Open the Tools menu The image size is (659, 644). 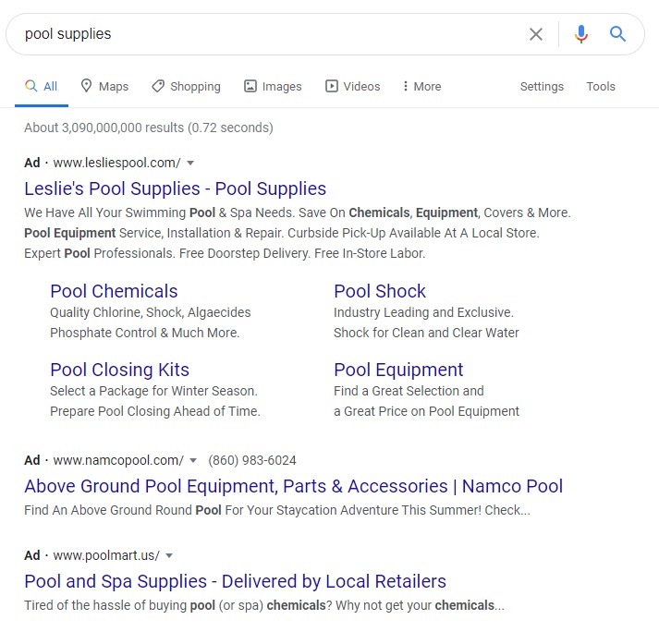pos(601,87)
